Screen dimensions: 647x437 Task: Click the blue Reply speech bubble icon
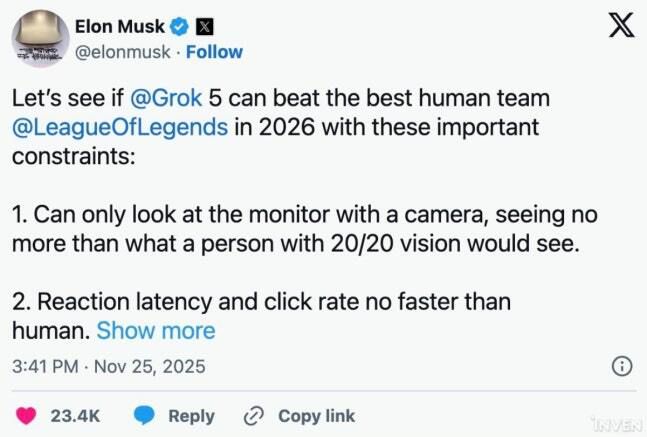(x=145, y=416)
